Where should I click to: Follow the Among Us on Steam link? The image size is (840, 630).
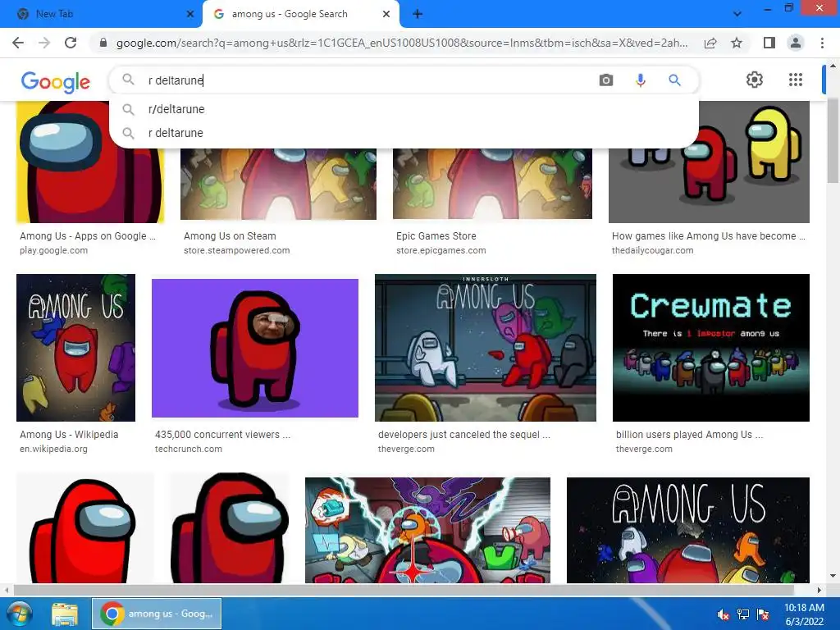click(230, 236)
